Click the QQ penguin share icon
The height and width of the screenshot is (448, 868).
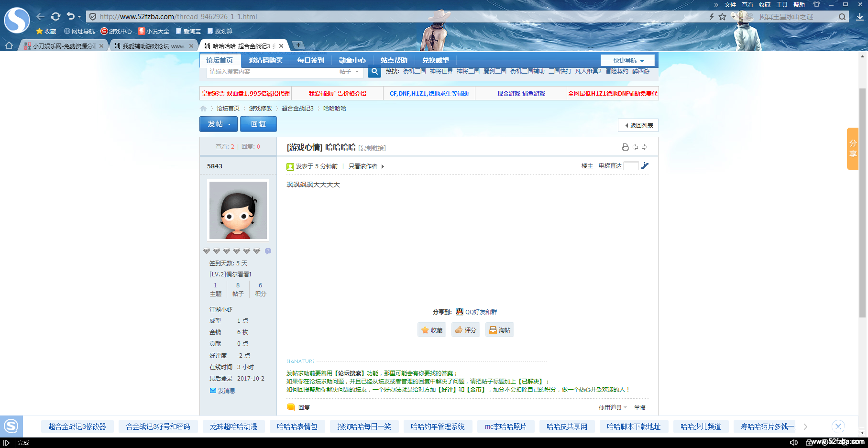point(460,312)
